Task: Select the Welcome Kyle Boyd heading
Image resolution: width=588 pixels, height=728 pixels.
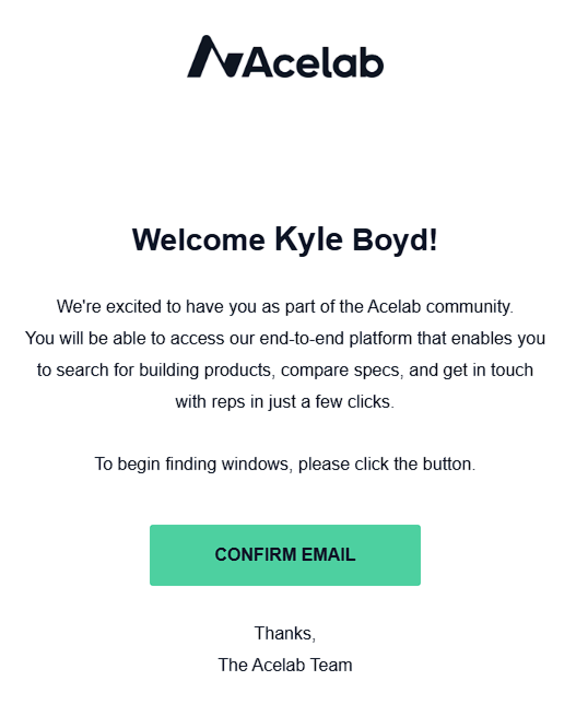Action: [285, 239]
